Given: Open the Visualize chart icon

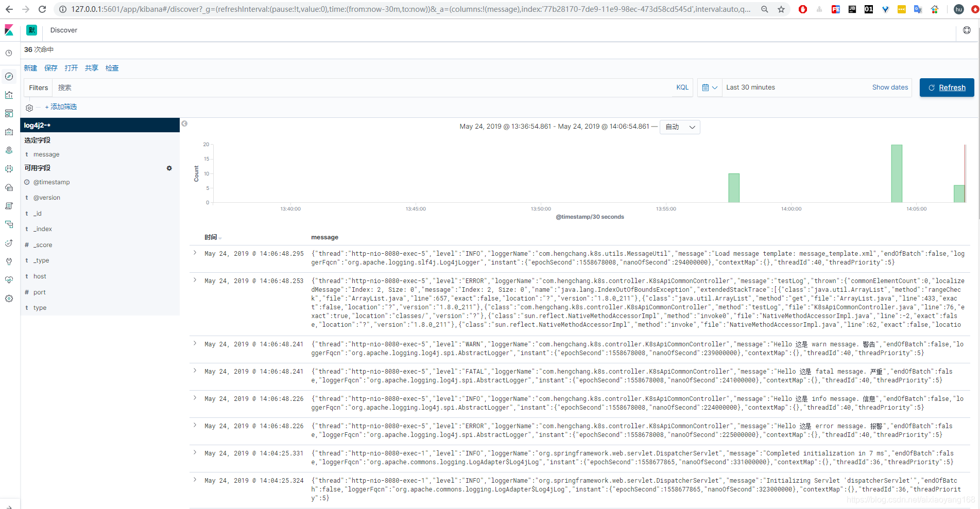Looking at the screenshot, I should (9, 95).
